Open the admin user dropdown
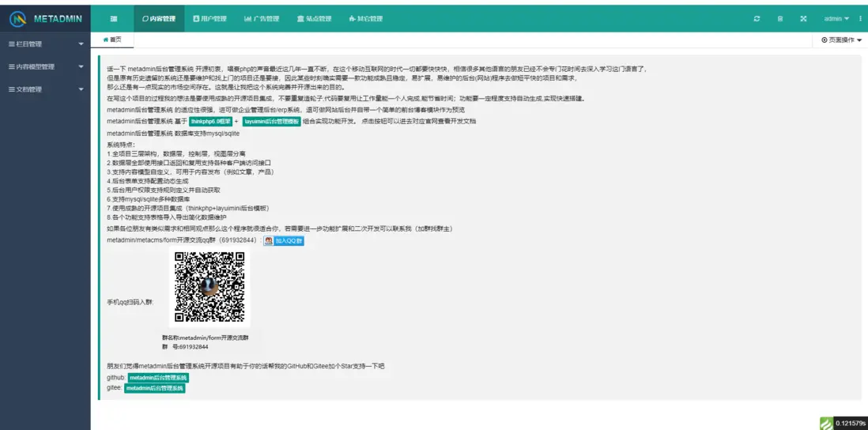The image size is (868, 430). (x=836, y=19)
